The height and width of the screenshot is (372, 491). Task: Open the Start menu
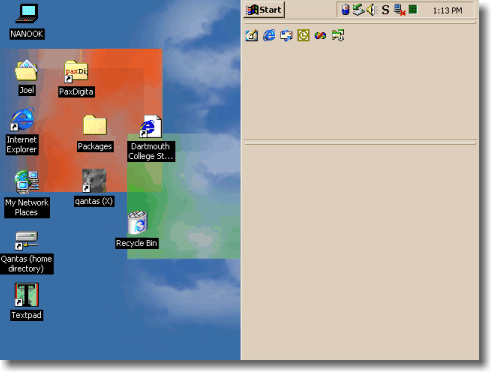[x=264, y=10]
